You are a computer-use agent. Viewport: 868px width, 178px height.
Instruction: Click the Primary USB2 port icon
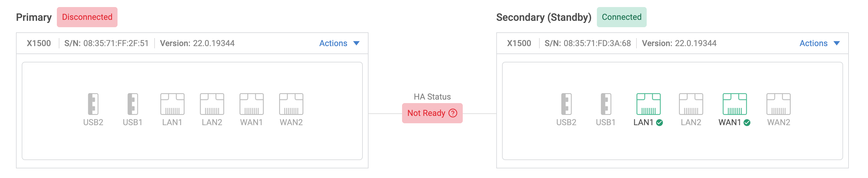93,104
